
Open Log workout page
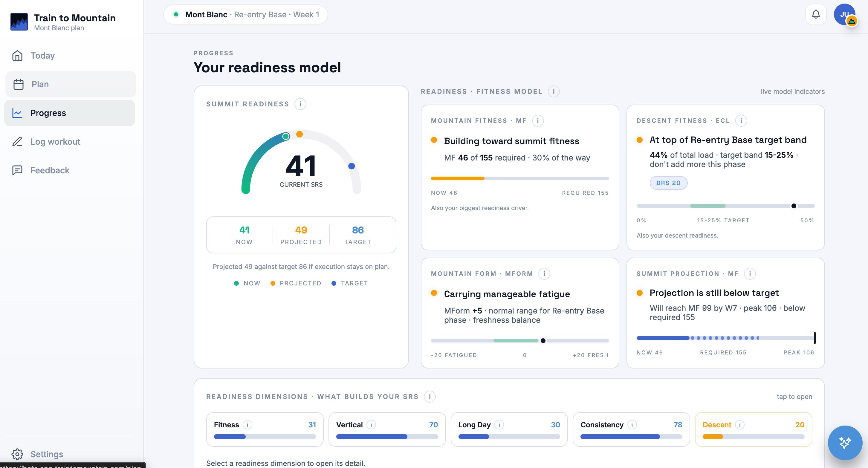point(70,142)
